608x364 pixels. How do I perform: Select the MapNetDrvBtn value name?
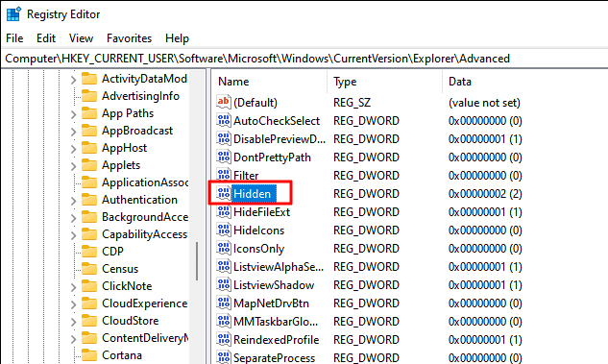(x=272, y=303)
